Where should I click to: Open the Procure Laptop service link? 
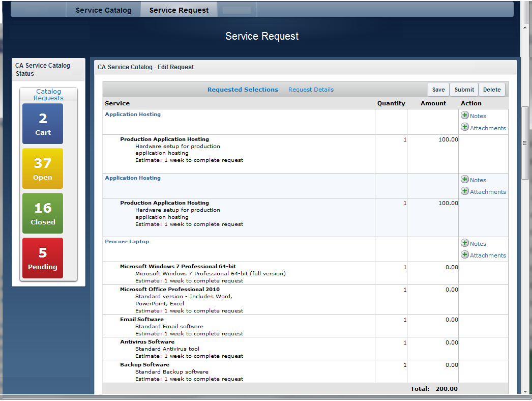click(x=127, y=242)
